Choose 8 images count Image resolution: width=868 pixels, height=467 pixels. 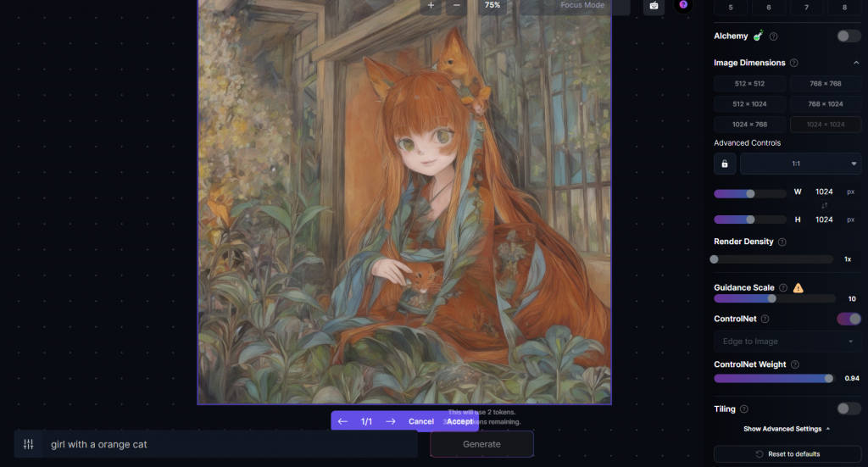844,7
